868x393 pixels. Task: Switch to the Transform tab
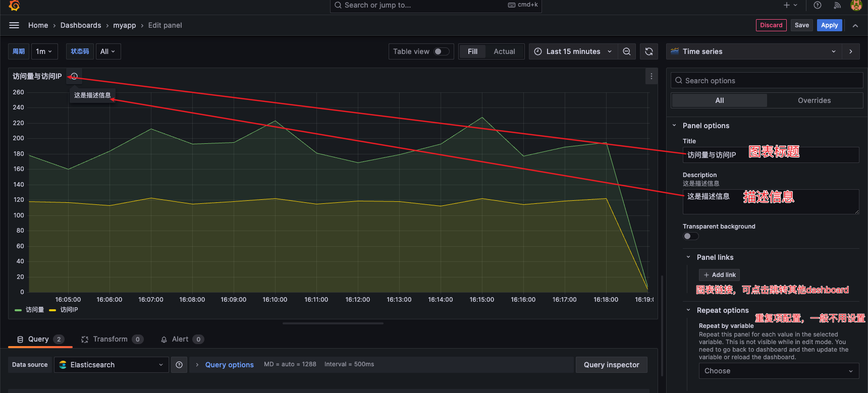coord(110,339)
